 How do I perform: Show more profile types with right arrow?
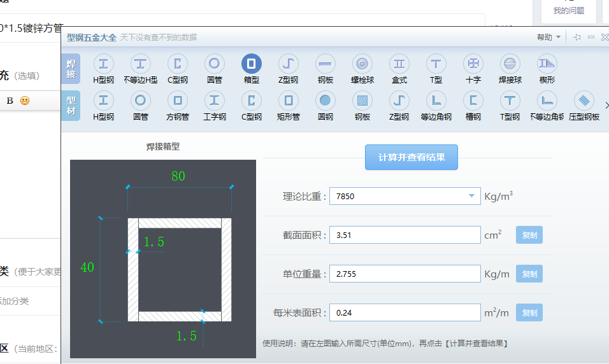click(606, 105)
